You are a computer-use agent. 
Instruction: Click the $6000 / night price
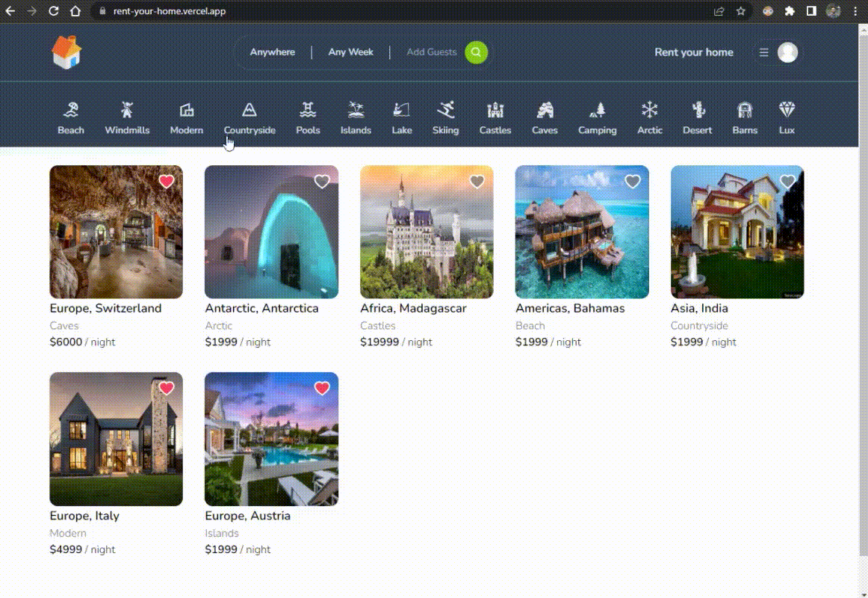82,342
